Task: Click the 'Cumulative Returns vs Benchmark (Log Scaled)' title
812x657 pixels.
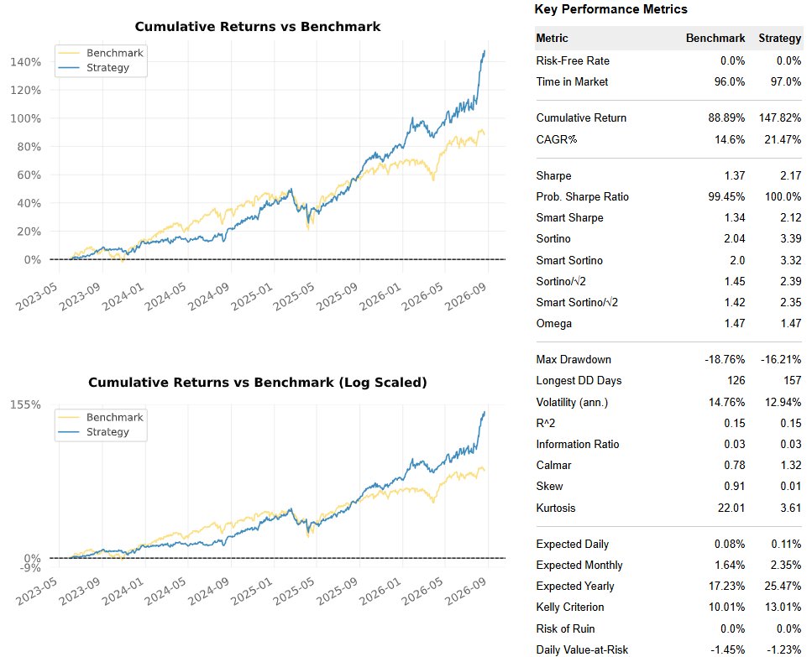Action: [x=258, y=383]
